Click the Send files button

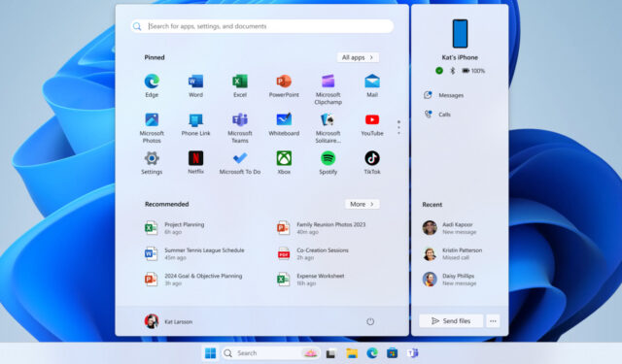[x=451, y=321]
